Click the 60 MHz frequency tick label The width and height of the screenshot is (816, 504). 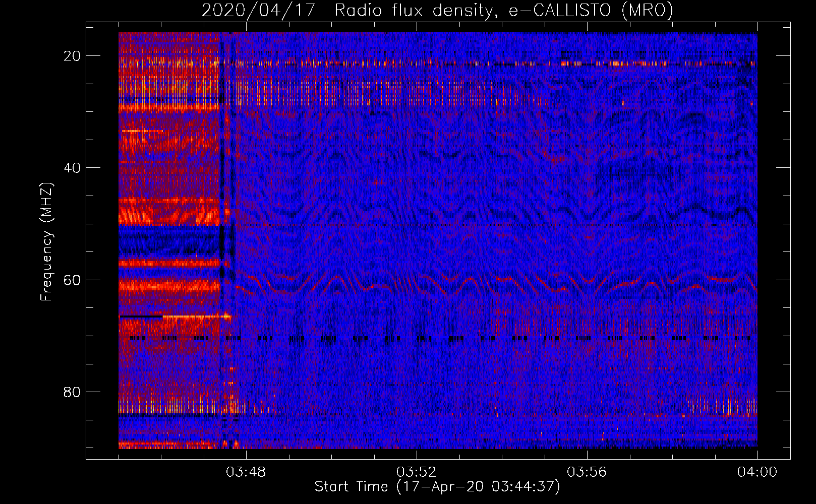pos(73,280)
